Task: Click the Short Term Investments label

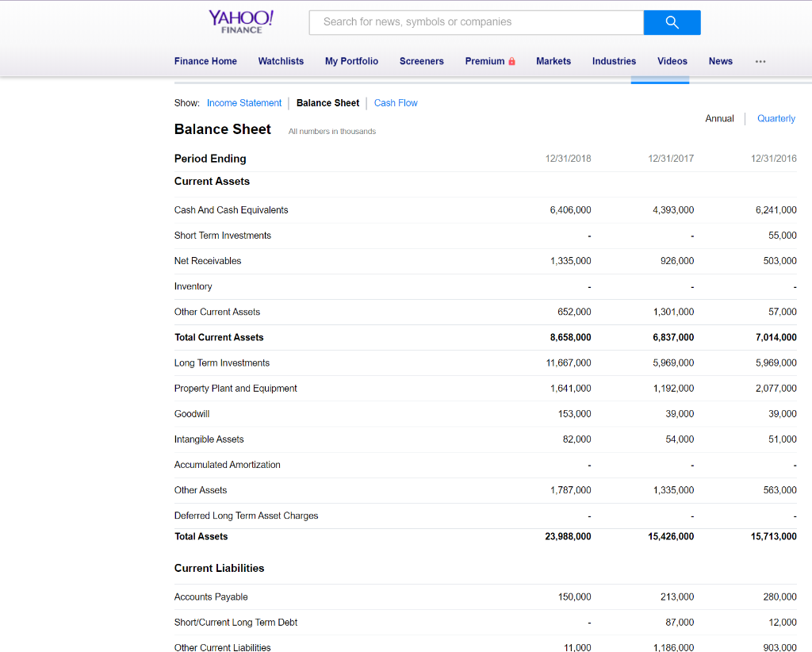Action: 223,235
